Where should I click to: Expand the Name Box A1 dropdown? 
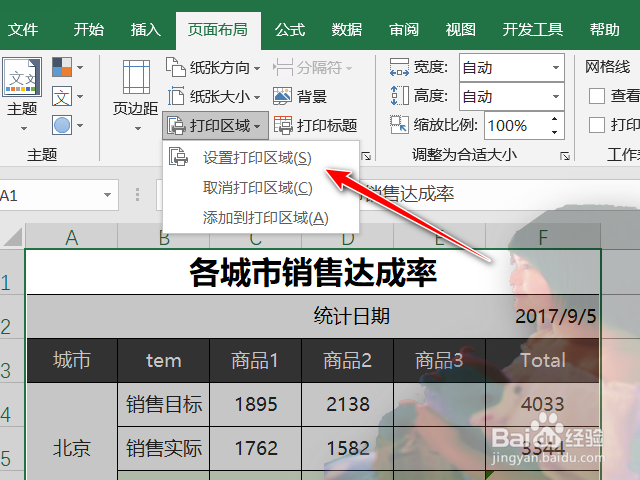pyautogui.click(x=107, y=195)
